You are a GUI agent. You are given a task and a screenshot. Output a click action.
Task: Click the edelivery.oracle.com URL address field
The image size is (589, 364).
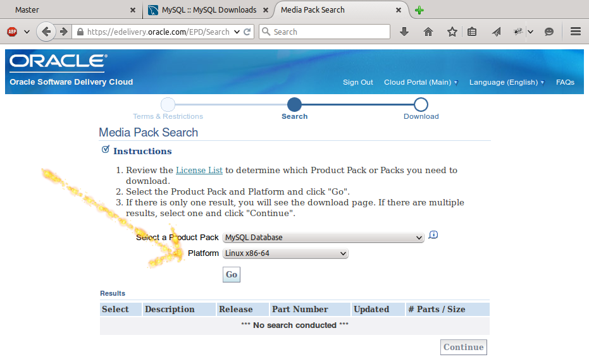click(x=158, y=32)
